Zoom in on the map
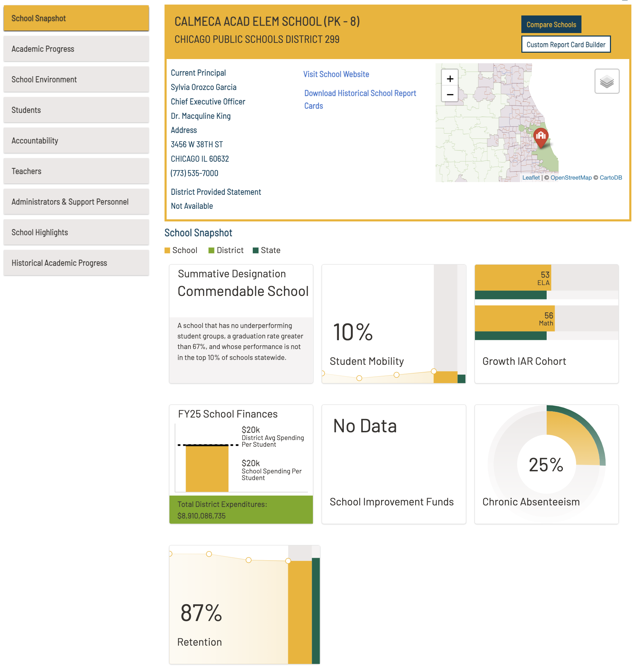Screen dimensions: 637x672 [x=450, y=79]
